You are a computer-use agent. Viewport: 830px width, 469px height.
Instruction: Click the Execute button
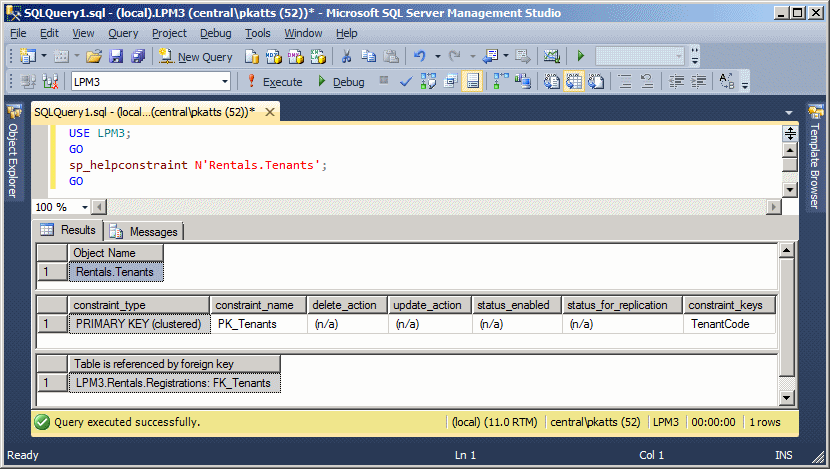point(275,82)
